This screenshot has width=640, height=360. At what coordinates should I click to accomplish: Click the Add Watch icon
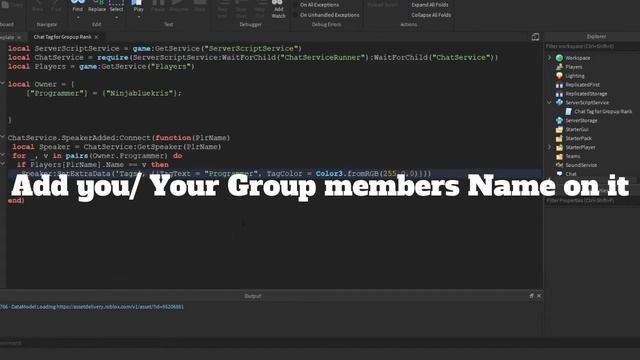pyautogui.click(x=278, y=2)
